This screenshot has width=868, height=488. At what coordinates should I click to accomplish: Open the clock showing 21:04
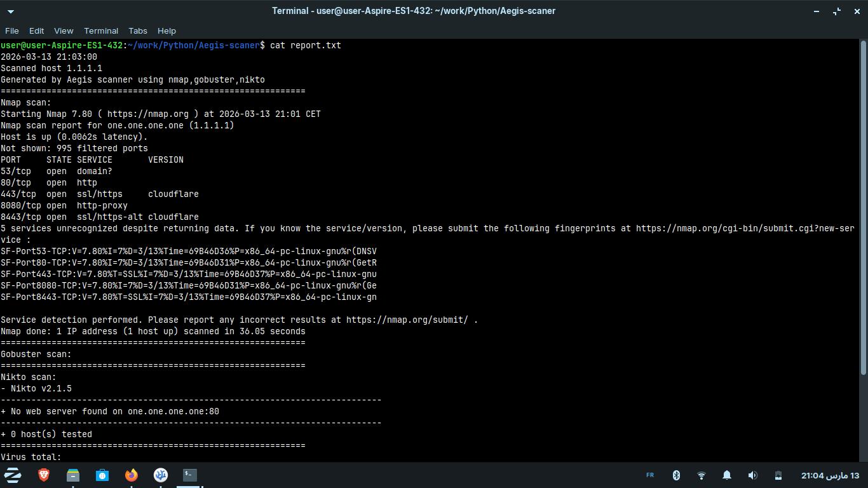click(x=830, y=475)
